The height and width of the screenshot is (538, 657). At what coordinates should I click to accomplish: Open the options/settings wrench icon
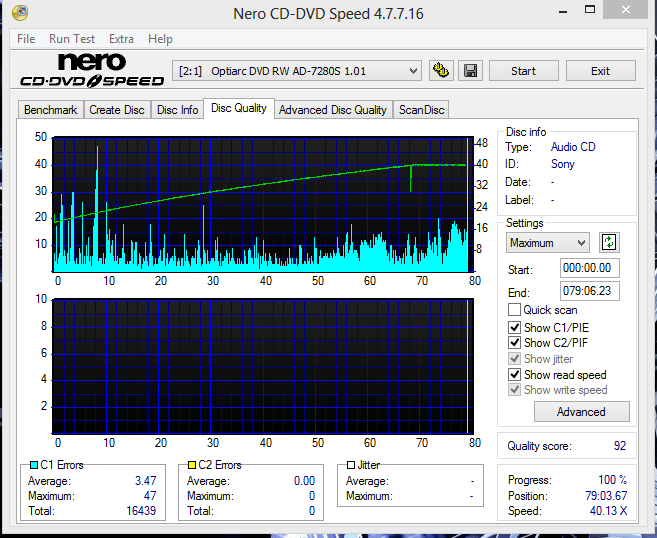441,70
